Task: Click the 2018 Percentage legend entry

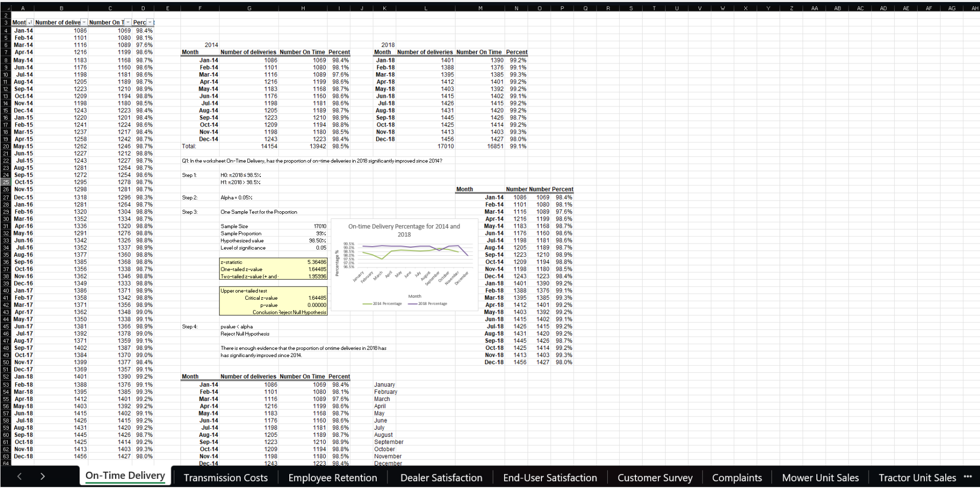Action: [427, 303]
